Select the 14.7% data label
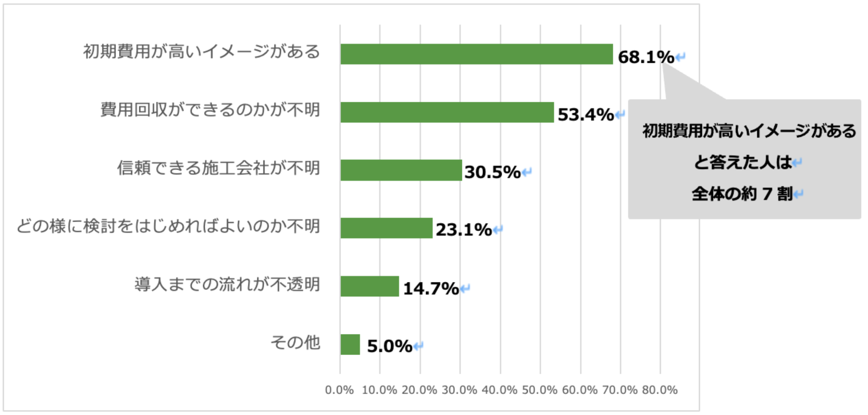Screen dimensions: 868x415 tap(431, 289)
